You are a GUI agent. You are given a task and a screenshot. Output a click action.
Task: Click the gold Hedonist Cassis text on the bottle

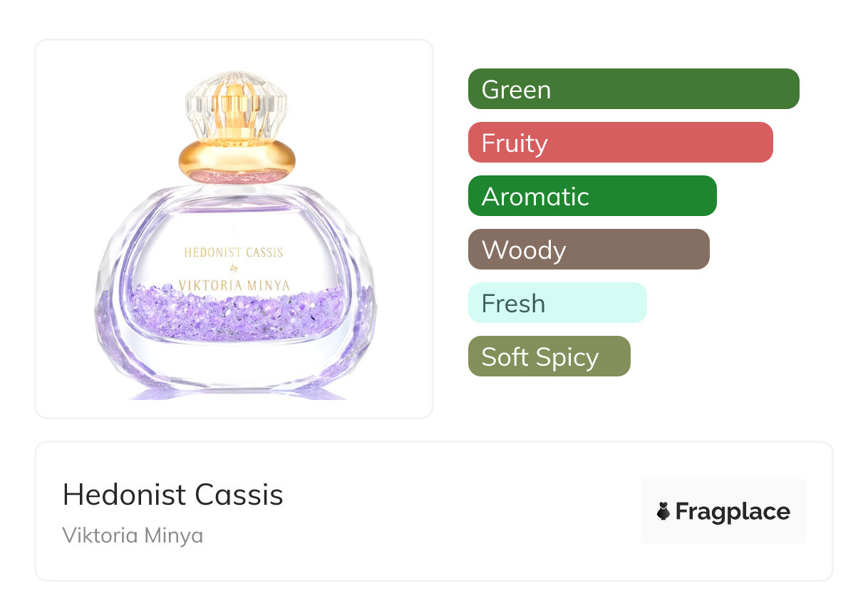point(234,252)
